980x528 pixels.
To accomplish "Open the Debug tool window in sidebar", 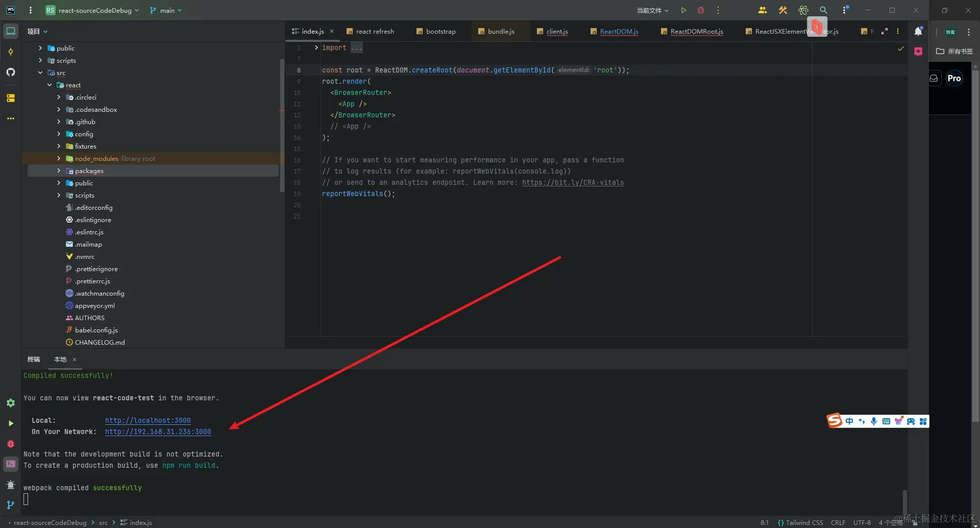I will click(x=11, y=444).
